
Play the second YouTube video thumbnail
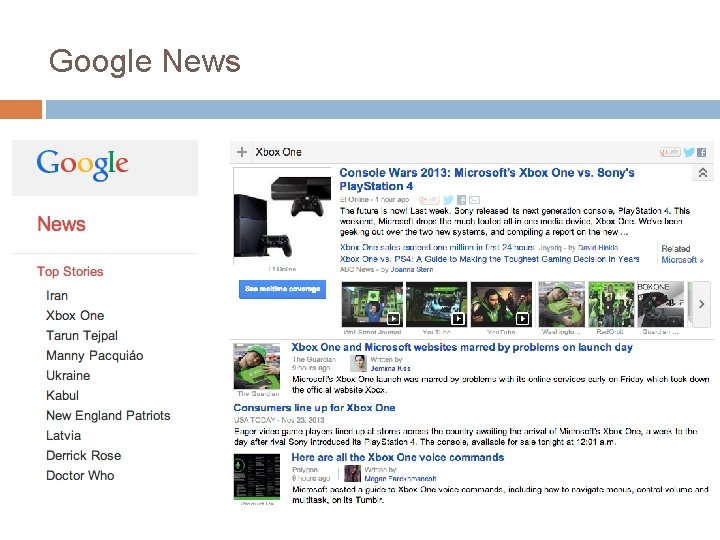click(x=501, y=304)
